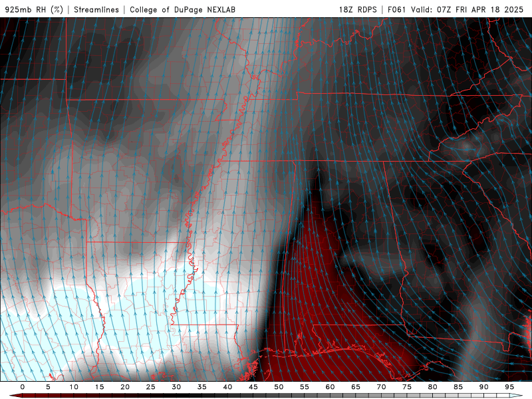Click the 'Valid: 07Z FRI APR 18 2025' text
The height and width of the screenshot is (399, 532).
(x=467, y=9)
